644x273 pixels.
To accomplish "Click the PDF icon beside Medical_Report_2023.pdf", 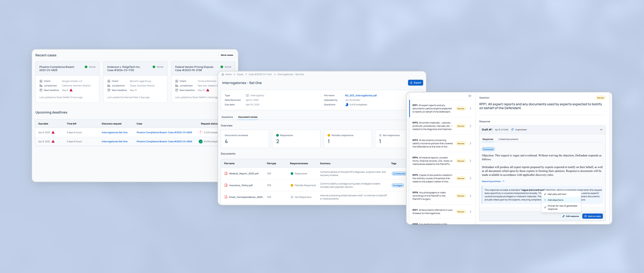I will click(226, 173).
